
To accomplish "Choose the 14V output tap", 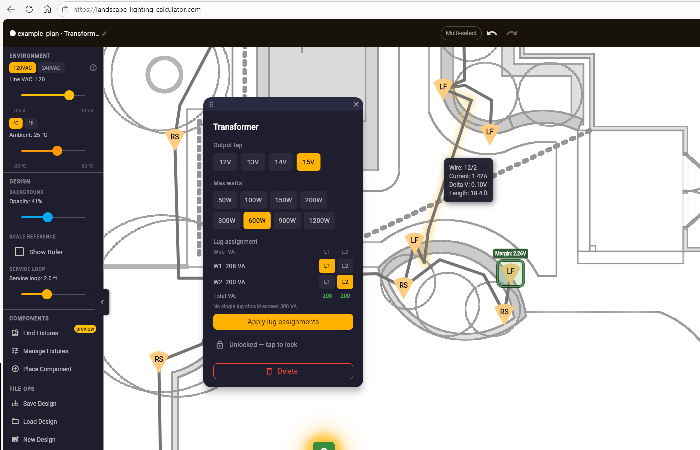I will [x=280, y=162].
